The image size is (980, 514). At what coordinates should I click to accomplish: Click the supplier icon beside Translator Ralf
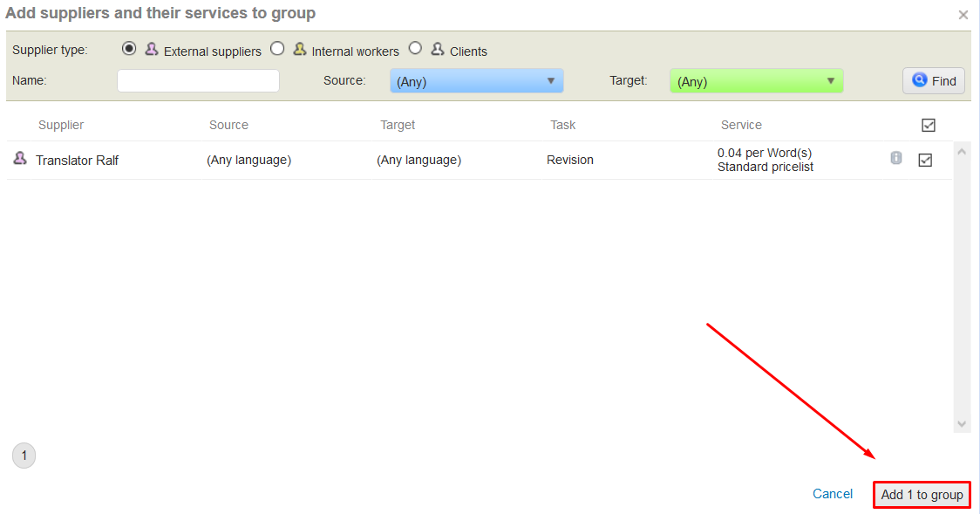(x=20, y=159)
